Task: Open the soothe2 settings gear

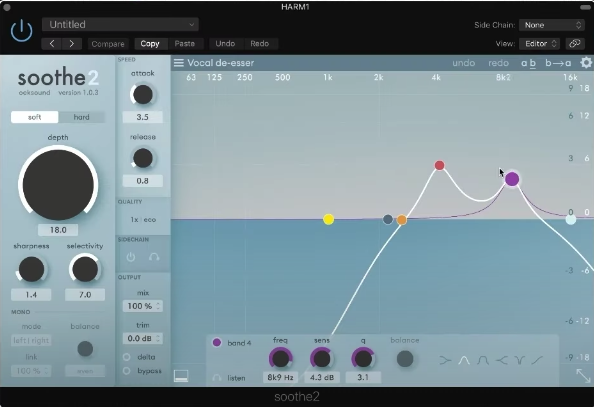Action: pyautogui.click(x=586, y=63)
